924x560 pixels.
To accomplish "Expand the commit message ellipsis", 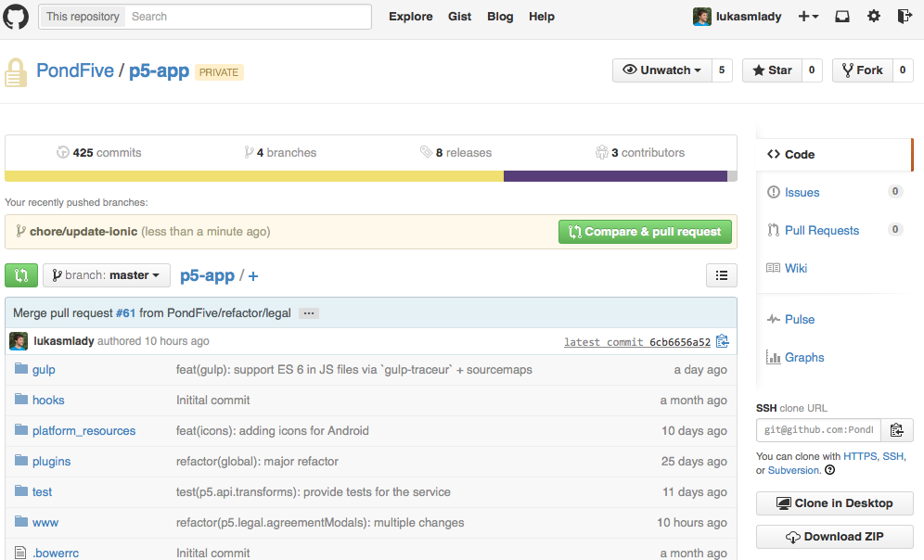I will point(309,313).
